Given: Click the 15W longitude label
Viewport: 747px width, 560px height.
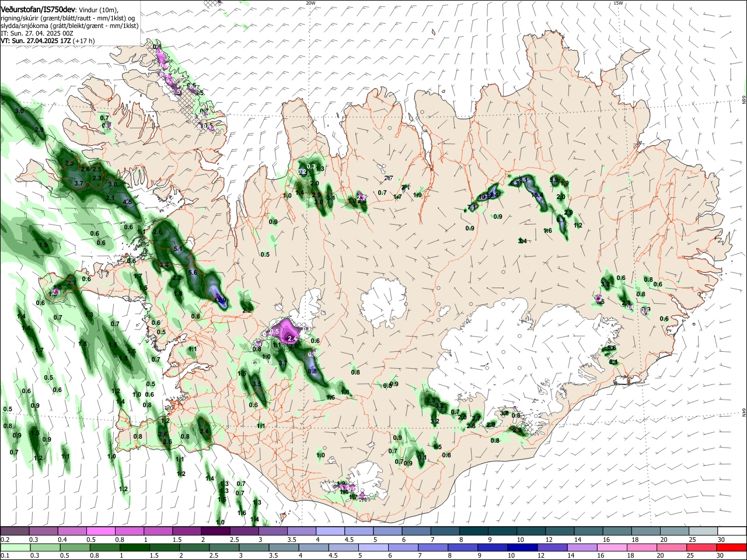Looking at the screenshot, I should [618, 3].
